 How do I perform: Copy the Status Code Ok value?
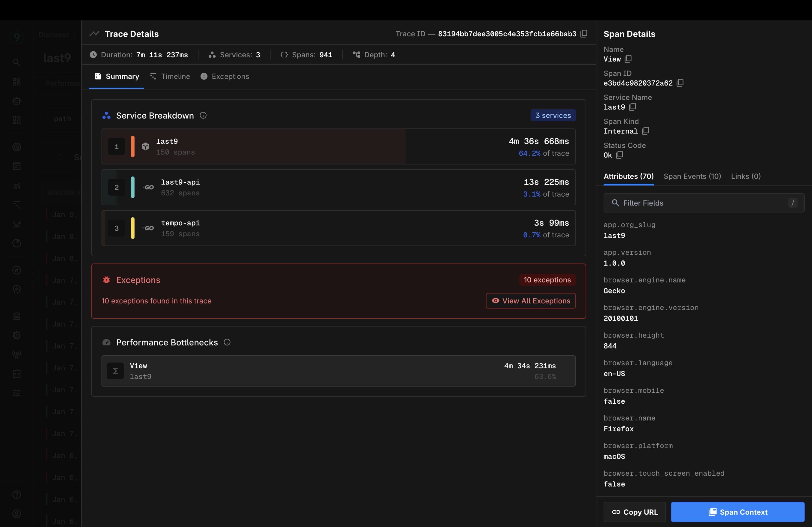pyautogui.click(x=620, y=155)
